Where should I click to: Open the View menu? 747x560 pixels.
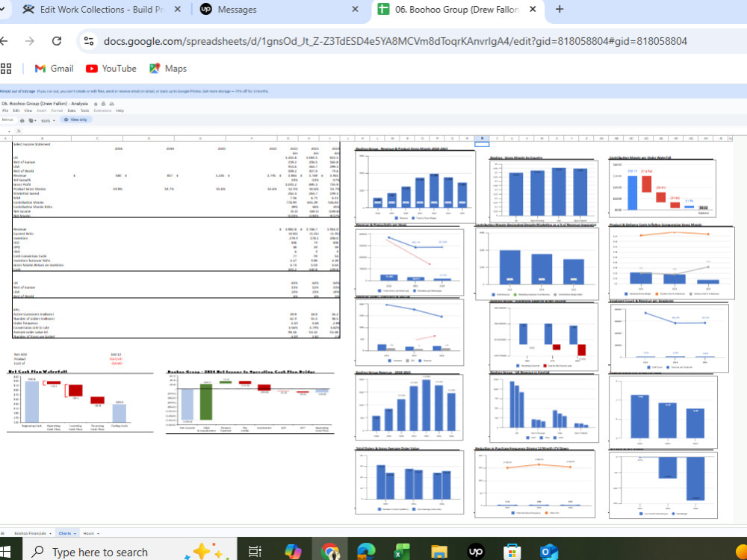28,111
